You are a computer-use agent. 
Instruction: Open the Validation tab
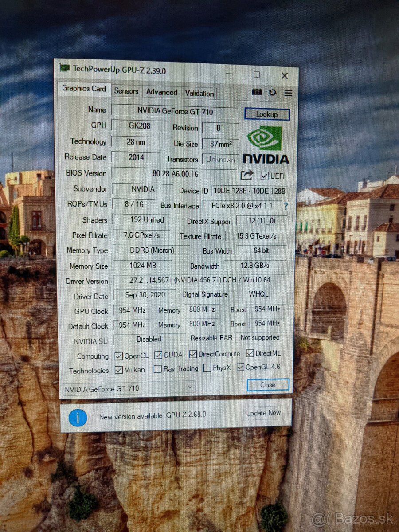(x=199, y=94)
